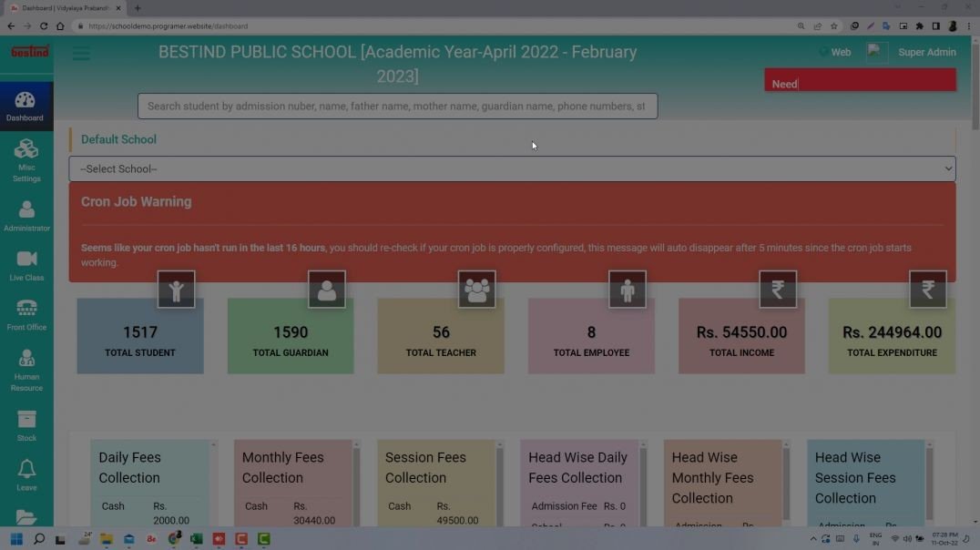
Task: Open the --Select School-- dropdown
Action: 512,168
